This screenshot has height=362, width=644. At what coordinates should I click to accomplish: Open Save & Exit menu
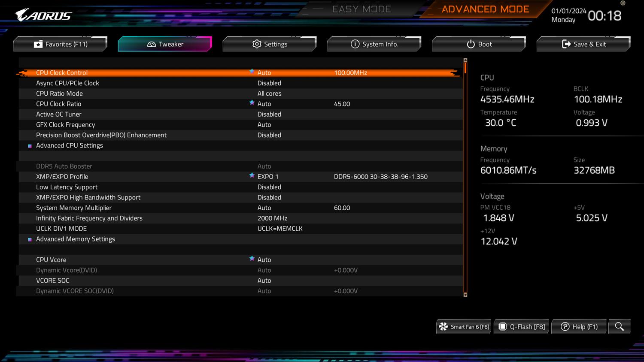[584, 44]
